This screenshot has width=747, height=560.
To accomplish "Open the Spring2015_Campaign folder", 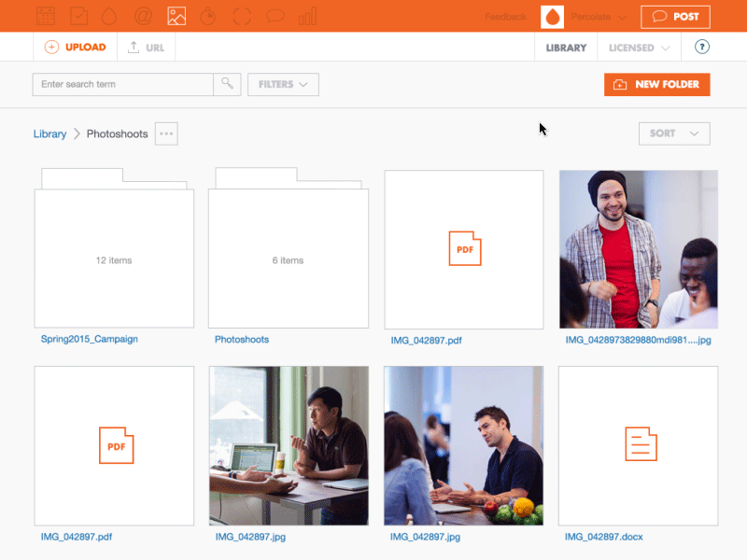I will point(114,259).
